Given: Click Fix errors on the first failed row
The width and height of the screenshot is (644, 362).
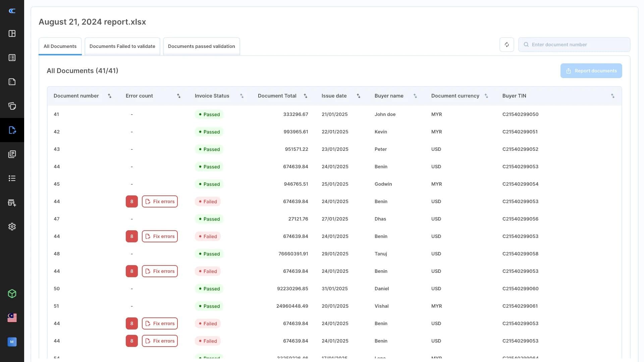Looking at the screenshot, I should (160, 201).
